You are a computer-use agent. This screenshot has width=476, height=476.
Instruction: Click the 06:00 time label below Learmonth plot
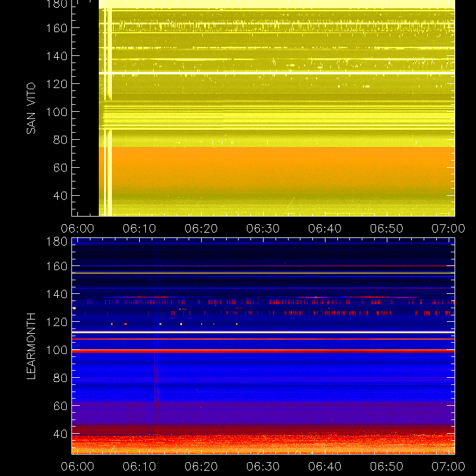[77, 466]
